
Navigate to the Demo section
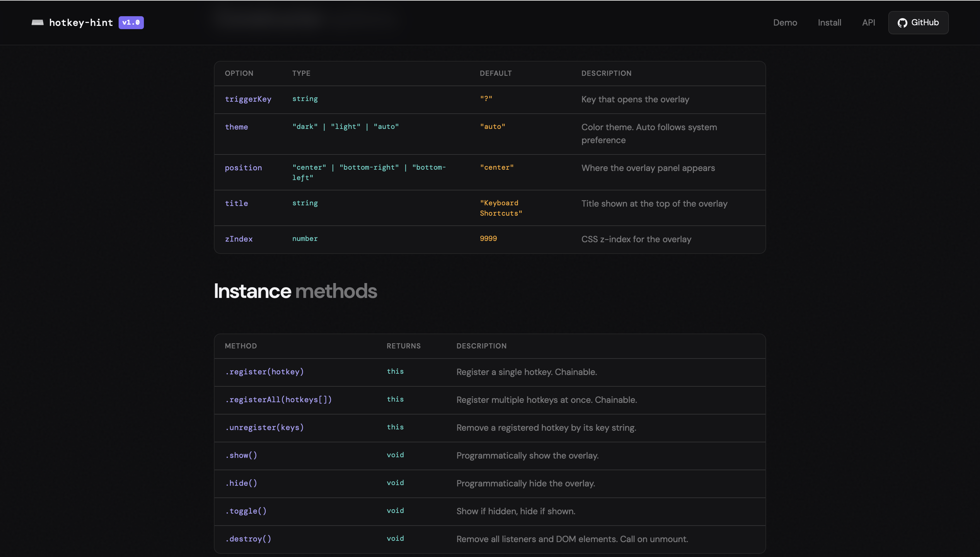785,23
